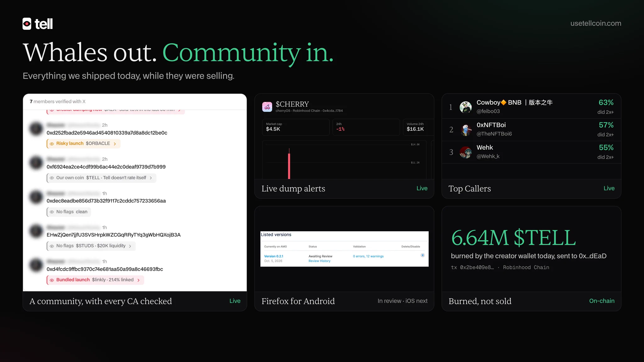Click the 6.64M $TELL amount
The height and width of the screenshot is (362, 644).
point(514,238)
